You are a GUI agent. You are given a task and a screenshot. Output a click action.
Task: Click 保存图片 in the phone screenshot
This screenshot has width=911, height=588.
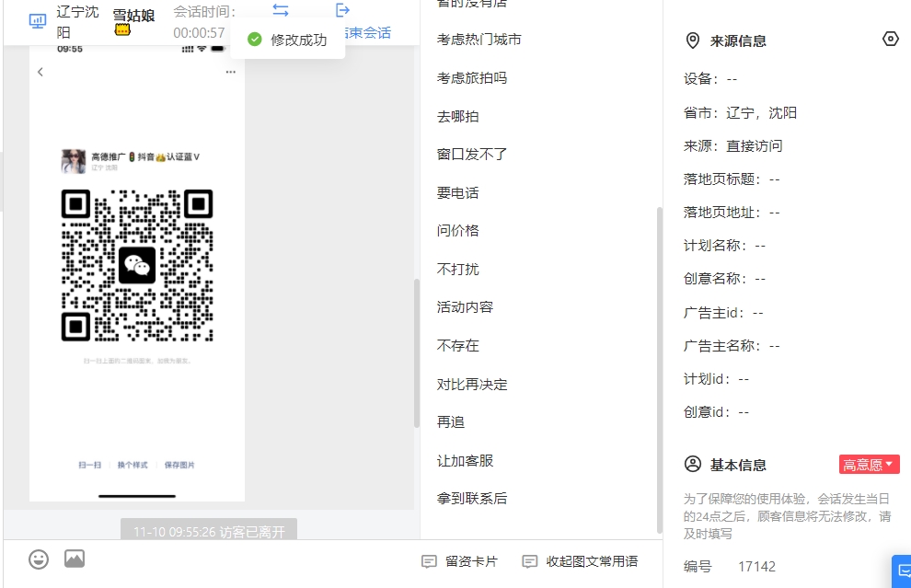click(179, 465)
